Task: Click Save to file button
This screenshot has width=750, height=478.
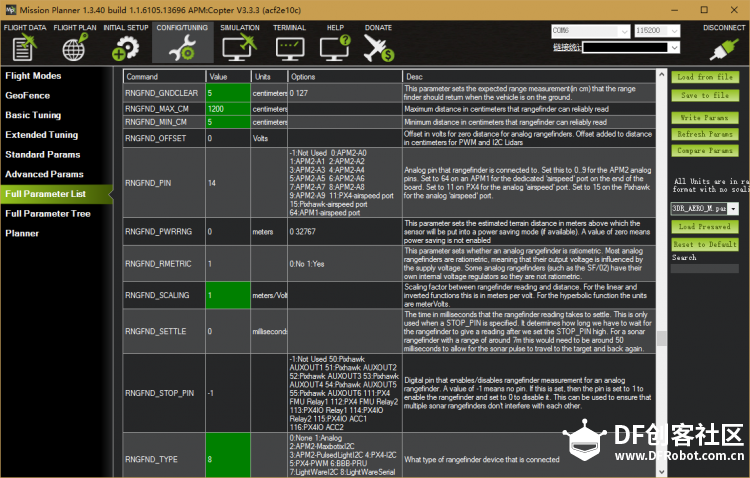Action: pyautogui.click(x=705, y=96)
